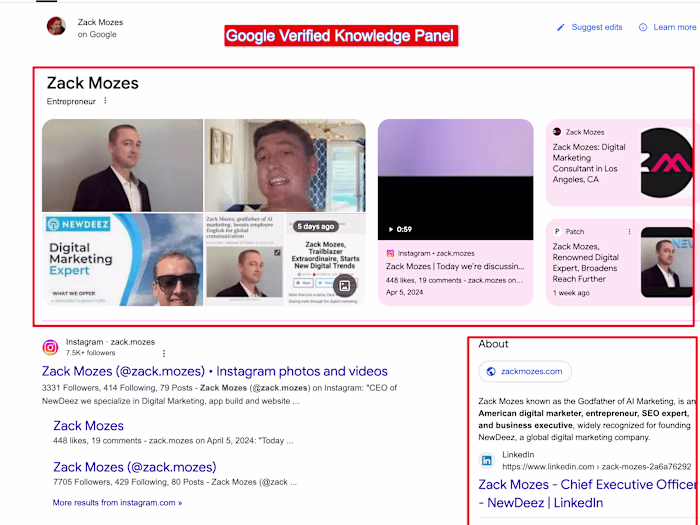The width and height of the screenshot is (700, 525).
Task: Click the zackmozes.com website chip
Action: tap(525, 371)
